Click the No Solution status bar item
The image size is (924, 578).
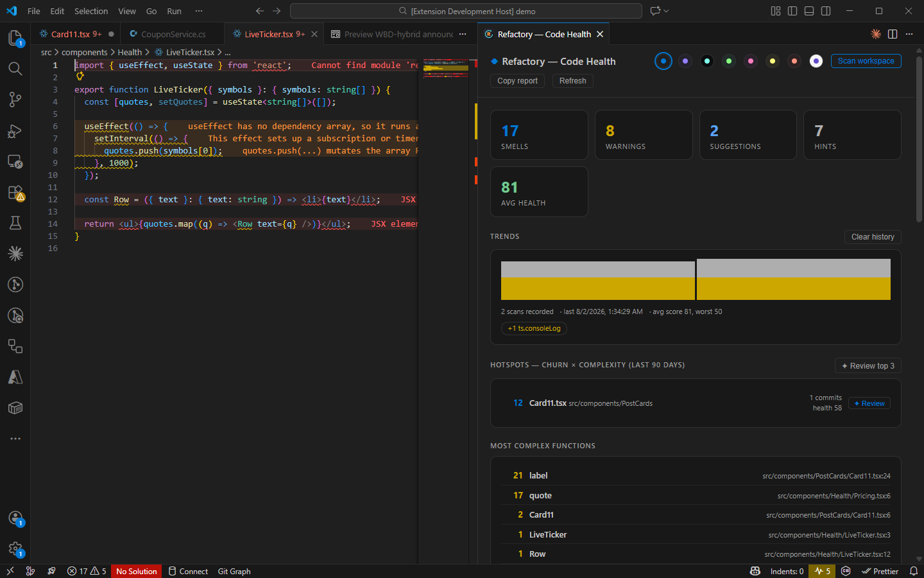(137, 571)
